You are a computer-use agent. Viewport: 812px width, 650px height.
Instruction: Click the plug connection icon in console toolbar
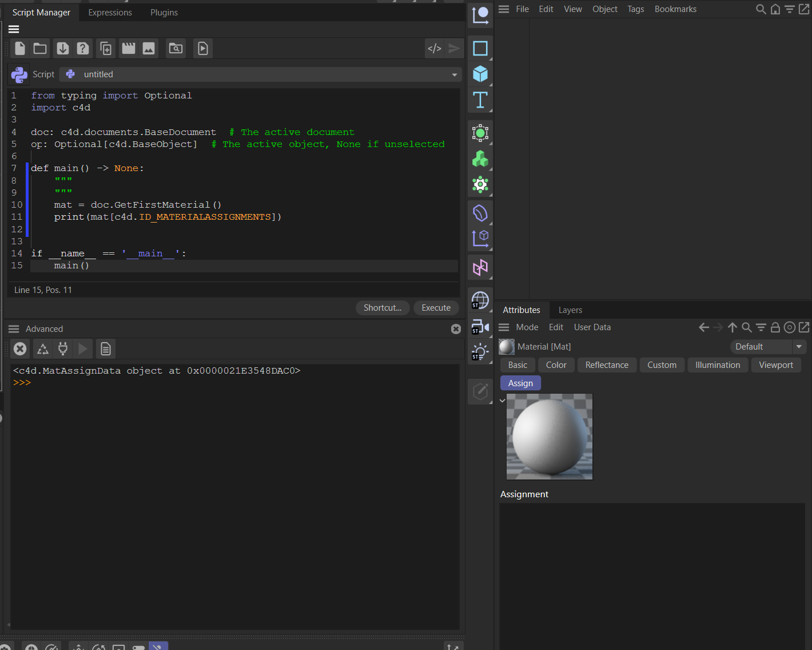pos(63,349)
